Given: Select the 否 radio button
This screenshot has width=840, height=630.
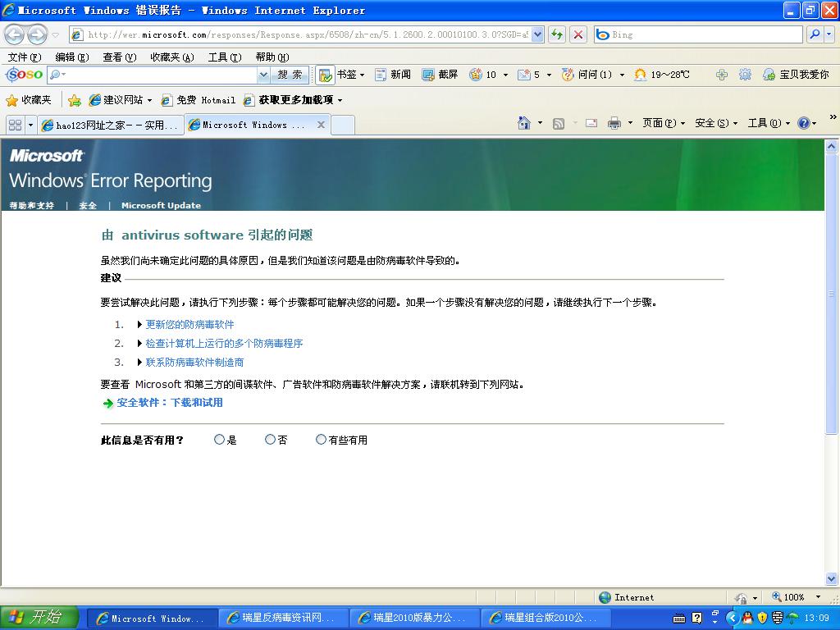Looking at the screenshot, I should 270,440.
